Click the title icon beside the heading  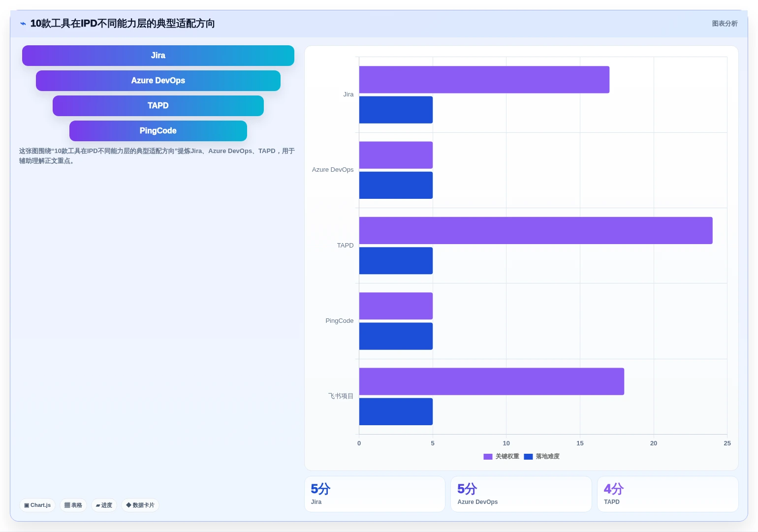tap(23, 24)
